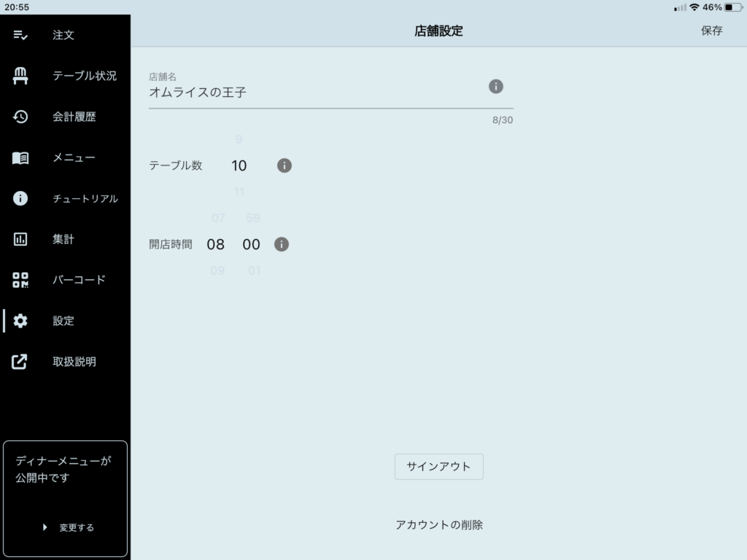
Task: Select 設定 label in sidebar
Action: (63, 321)
